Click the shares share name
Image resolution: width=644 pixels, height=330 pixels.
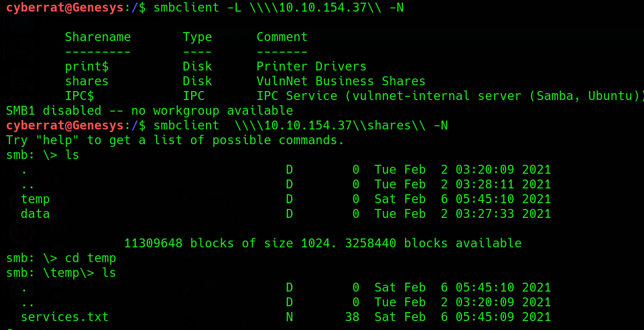pyautogui.click(x=87, y=82)
